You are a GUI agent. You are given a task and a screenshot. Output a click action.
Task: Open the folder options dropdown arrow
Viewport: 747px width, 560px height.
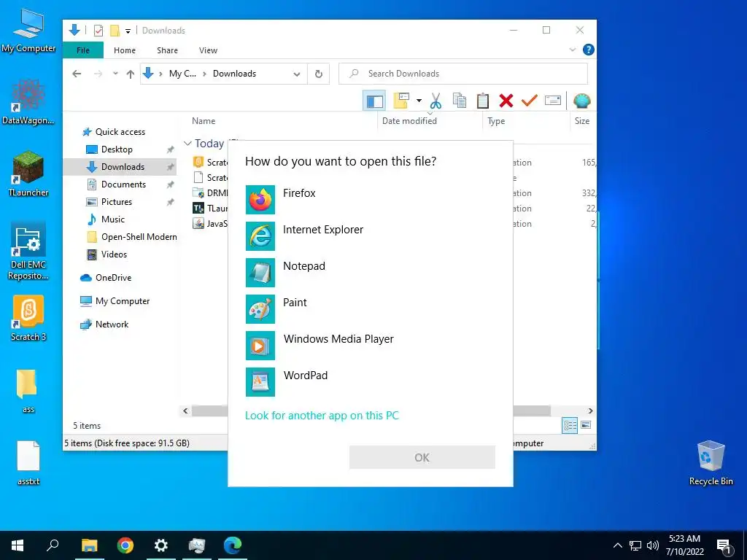[419, 101]
